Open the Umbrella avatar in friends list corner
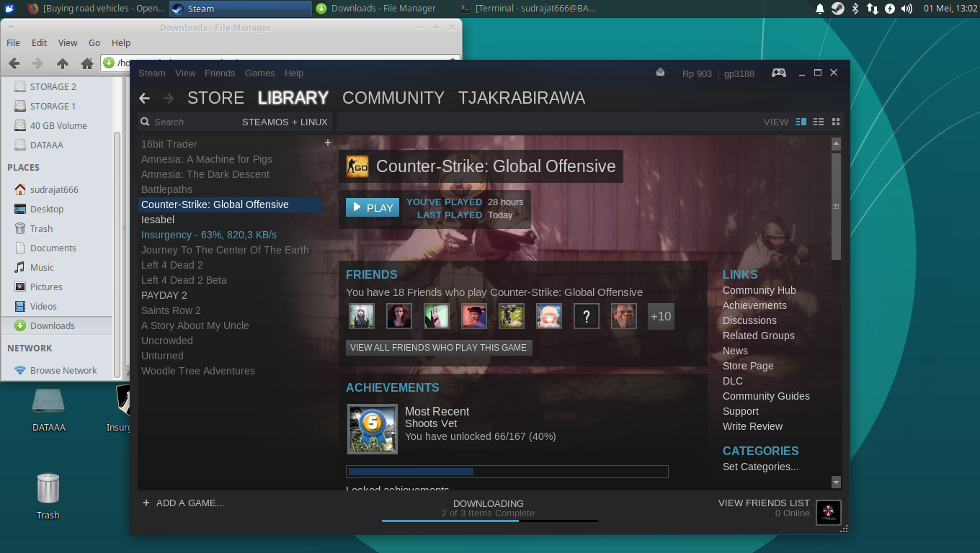 829,513
